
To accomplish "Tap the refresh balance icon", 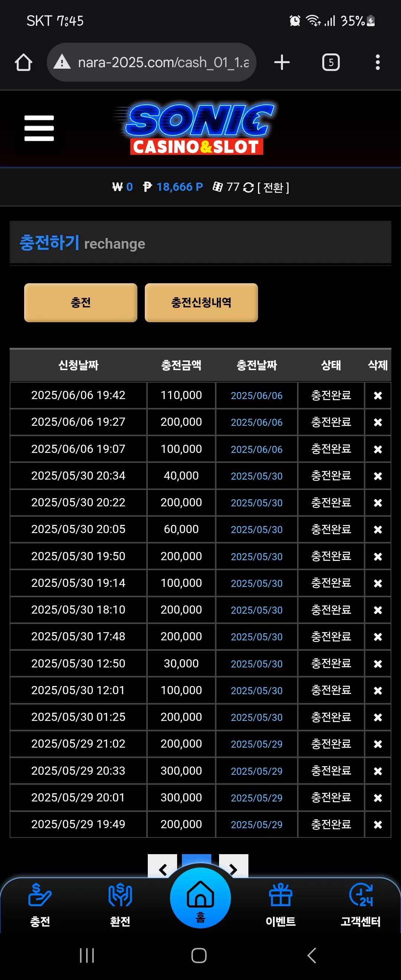I will pos(248,187).
